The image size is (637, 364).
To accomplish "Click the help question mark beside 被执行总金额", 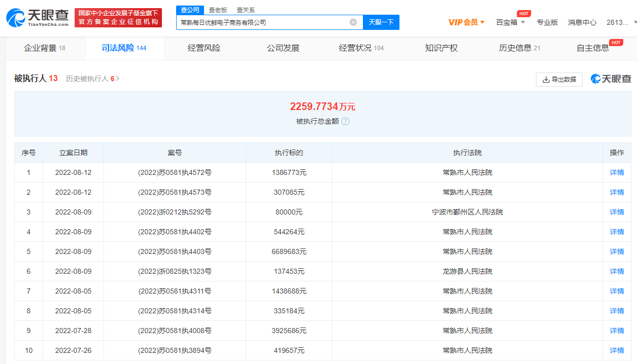I will pyautogui.click(x=346, y=121).
